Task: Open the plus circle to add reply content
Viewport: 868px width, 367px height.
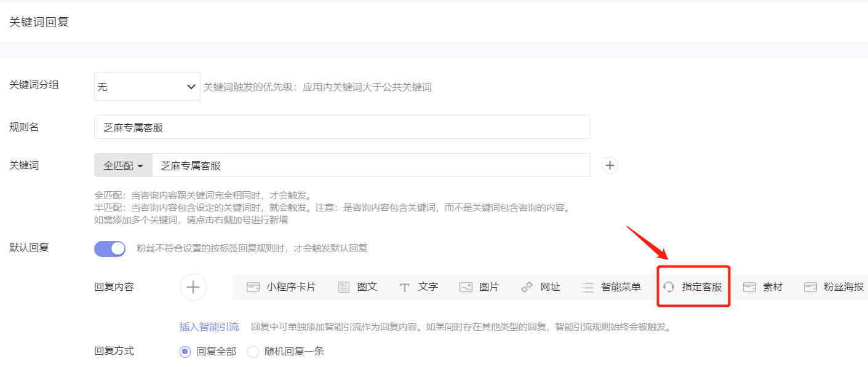Action: coord(193,286)
